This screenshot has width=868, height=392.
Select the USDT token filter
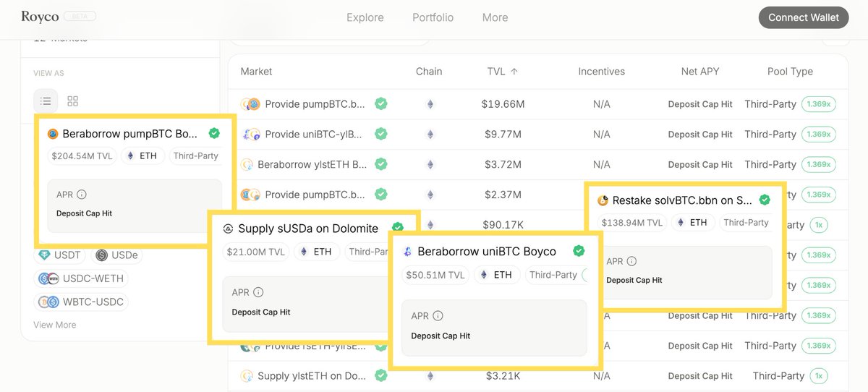point(59,255)
